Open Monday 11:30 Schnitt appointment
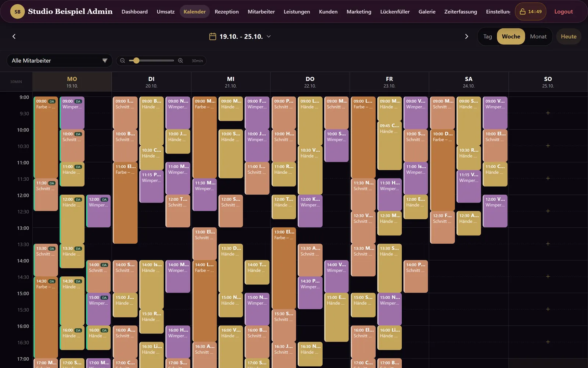Image resolution: width=588 pixels, height=368 pixels. click(46, 195)
